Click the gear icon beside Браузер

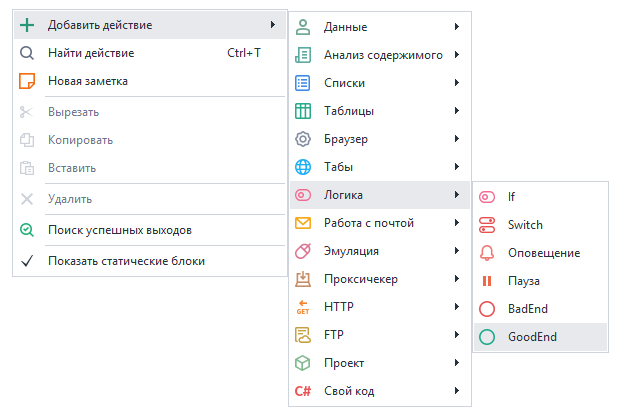click(x=303, y=139)
